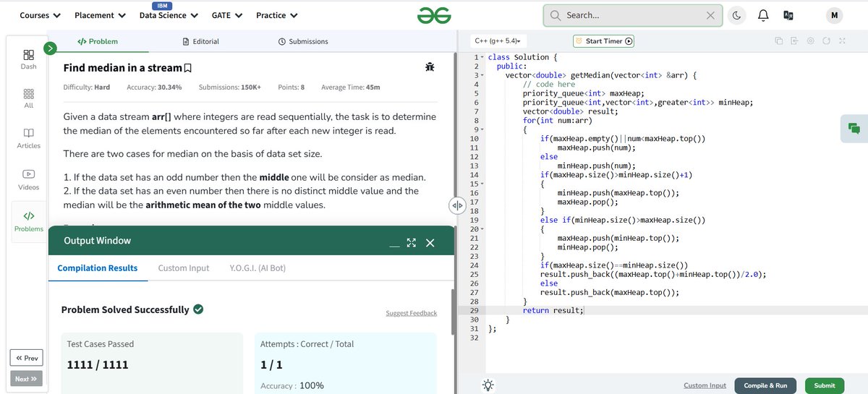Clear the search box with the X
Screen dimensions: 868x394
(x=710, y=15)
